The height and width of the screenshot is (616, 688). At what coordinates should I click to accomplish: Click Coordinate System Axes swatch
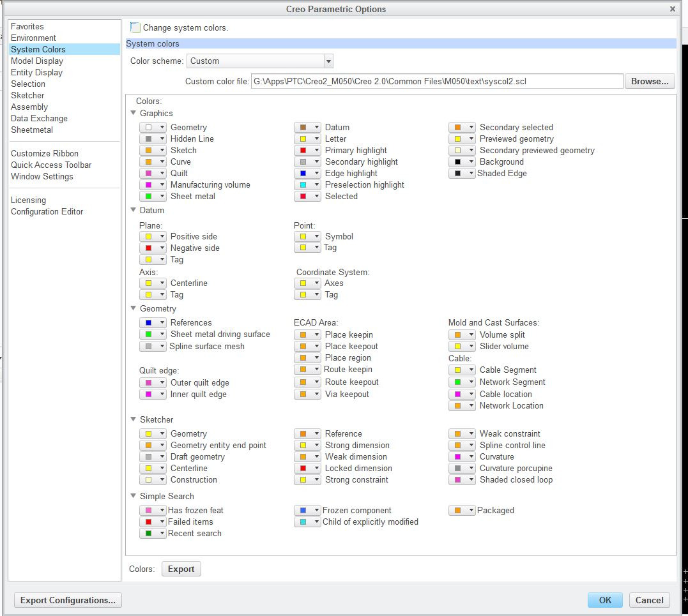(x=303, y=283)
